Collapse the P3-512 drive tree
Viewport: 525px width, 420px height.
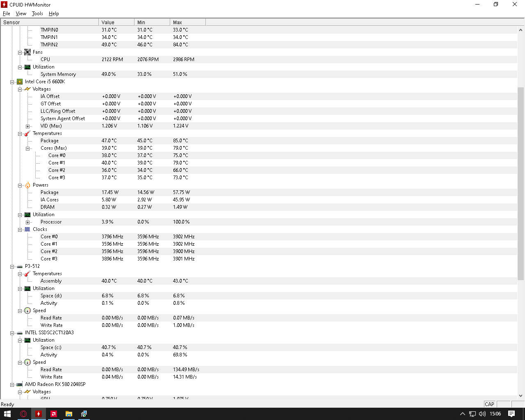pos(12,267)
